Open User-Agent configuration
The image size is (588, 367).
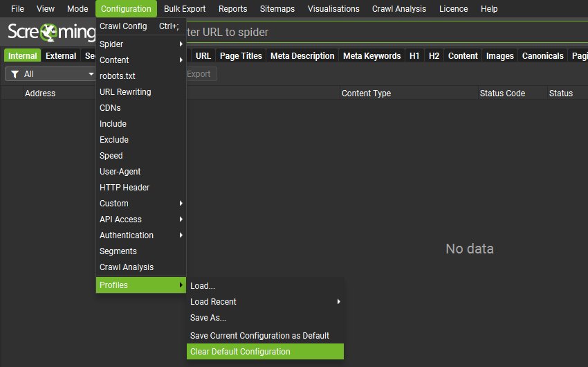141,172
